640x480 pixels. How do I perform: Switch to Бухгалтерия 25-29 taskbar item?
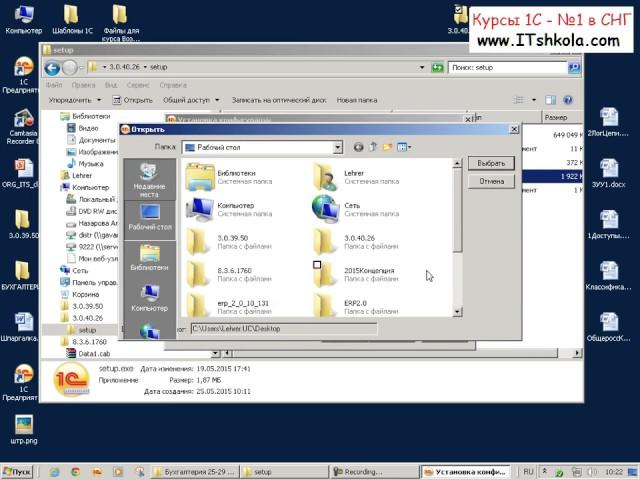[x=194, y=472]
